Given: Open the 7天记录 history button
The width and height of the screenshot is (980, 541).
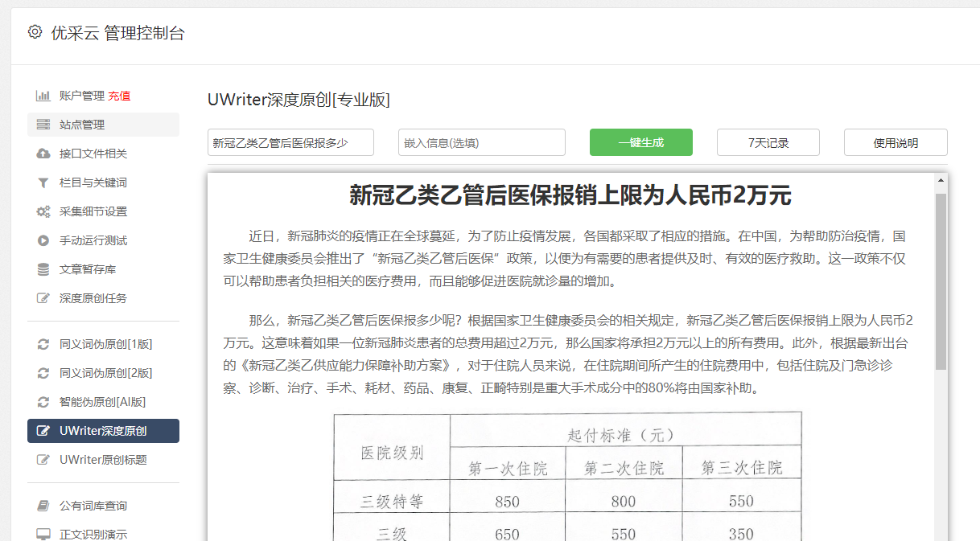Looking at the screenshot, I should (768, 142).
